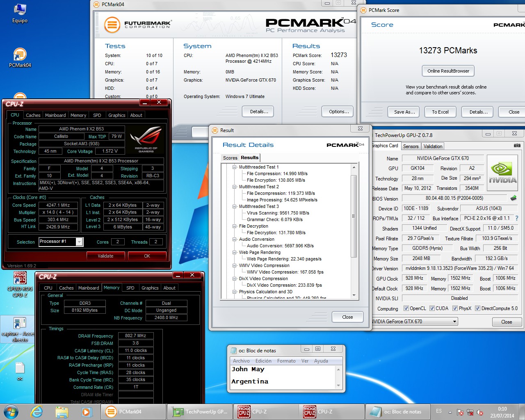Click the NVIDIA logo in GPU-Z
This screenshot has height=420, width=525.
click(x=502, y=172)
